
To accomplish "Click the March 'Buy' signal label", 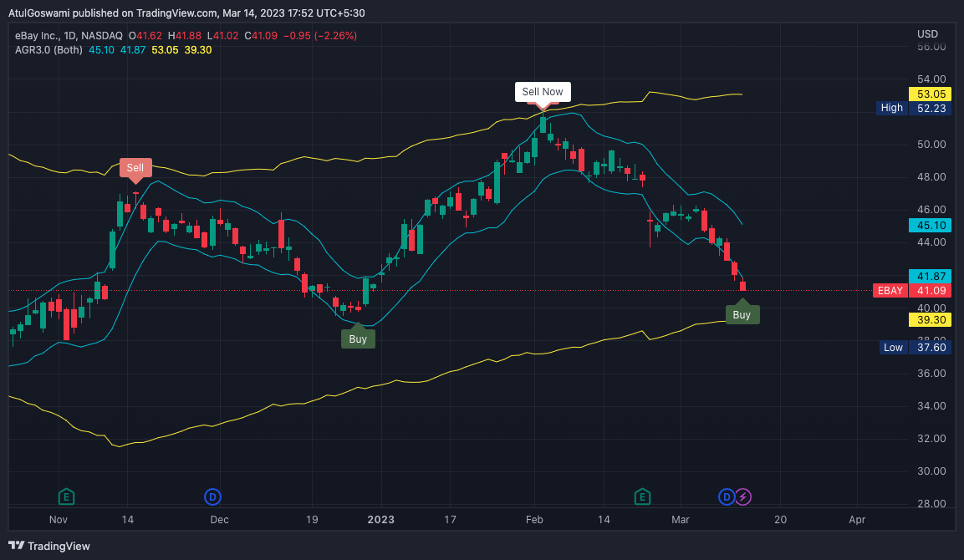I will 742,315.
